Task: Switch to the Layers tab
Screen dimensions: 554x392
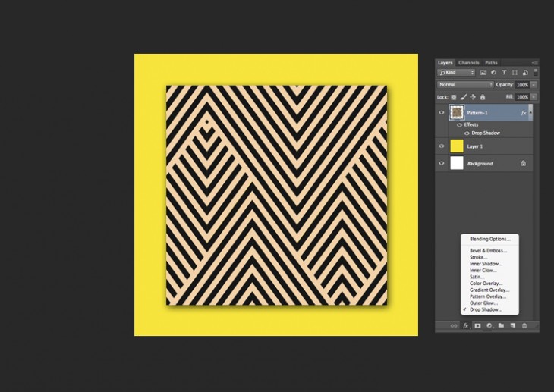Action: pos(445,63)
